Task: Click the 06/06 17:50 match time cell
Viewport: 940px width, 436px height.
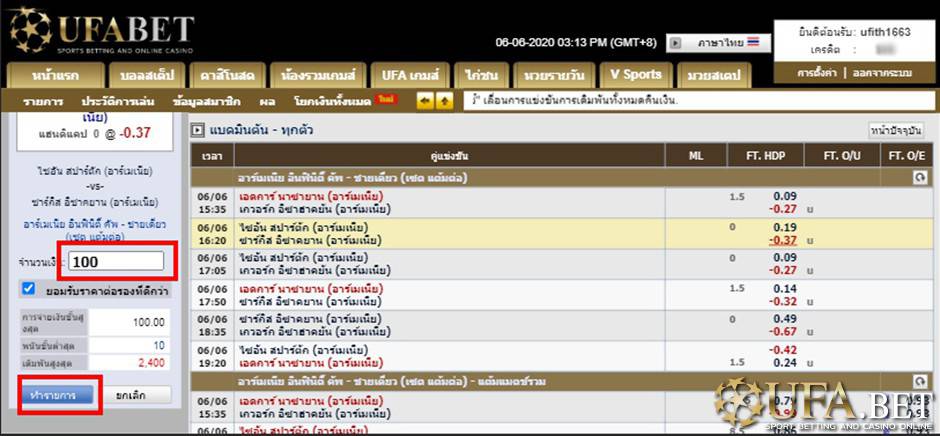Action: [213, 295]
